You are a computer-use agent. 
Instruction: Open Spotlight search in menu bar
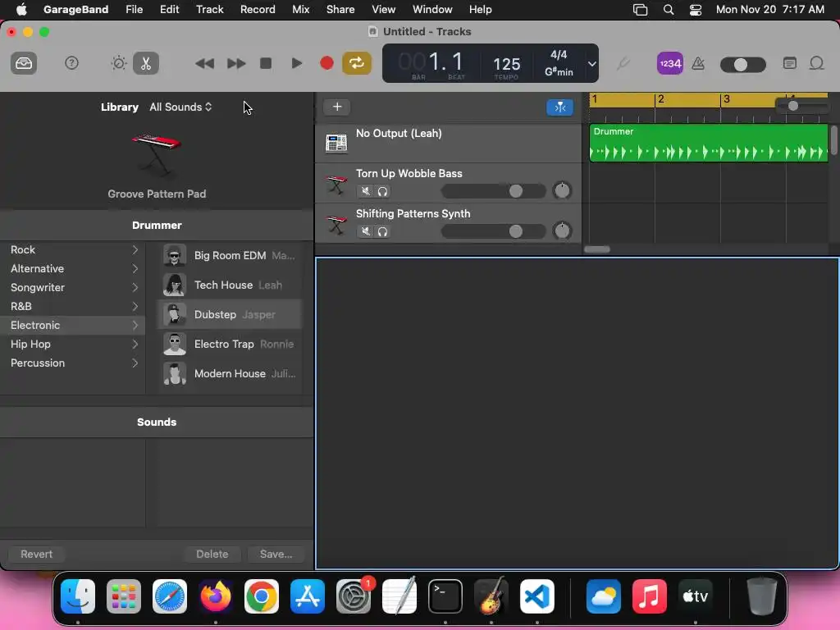pos(668,10)
